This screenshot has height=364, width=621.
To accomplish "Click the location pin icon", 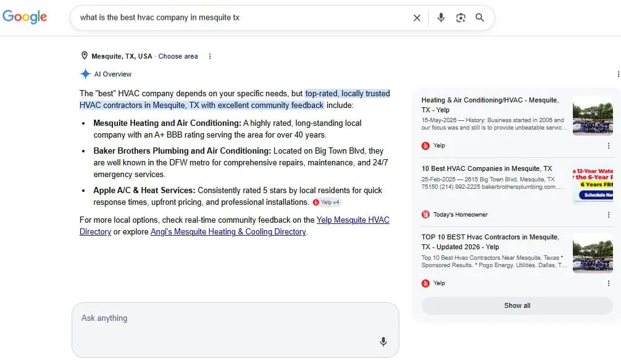I will click(85, 56).
